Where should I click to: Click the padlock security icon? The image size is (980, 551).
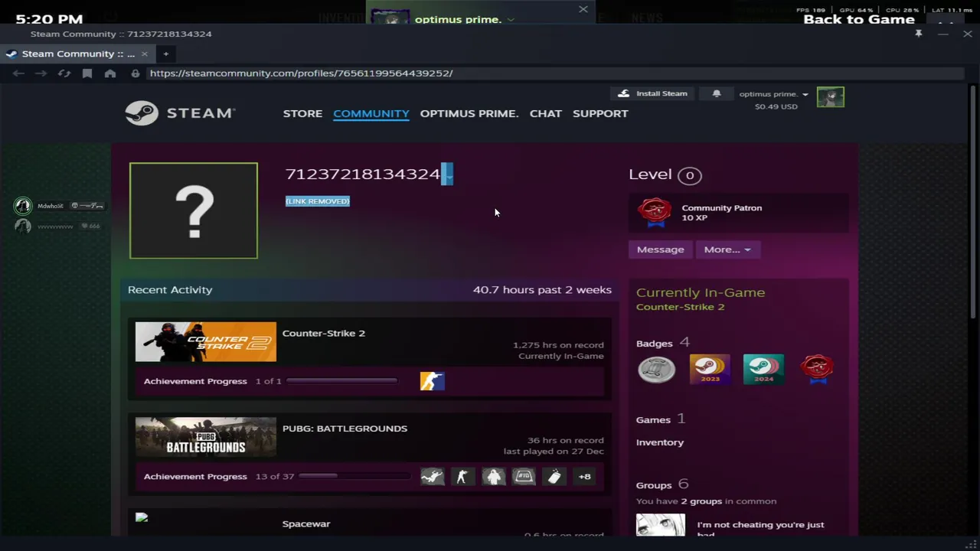click(x=135, y=73)
